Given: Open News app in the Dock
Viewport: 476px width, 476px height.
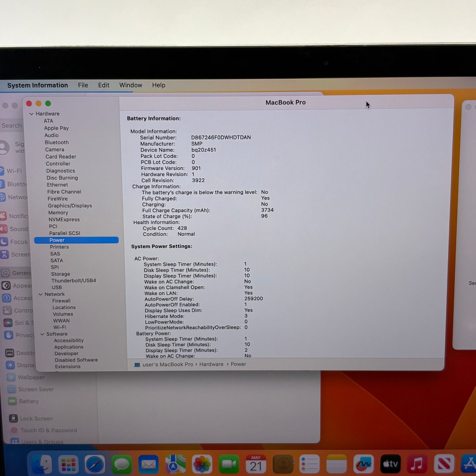Looking at the screenshot, I should 444,464.
